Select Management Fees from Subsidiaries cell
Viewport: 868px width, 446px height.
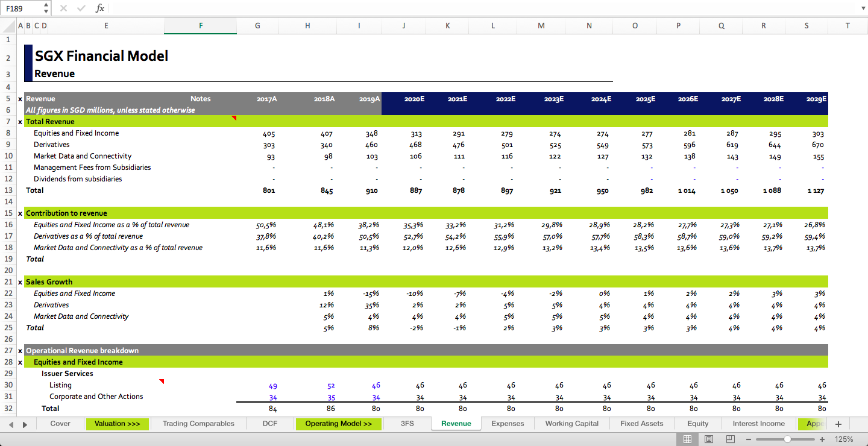(92, 168)
